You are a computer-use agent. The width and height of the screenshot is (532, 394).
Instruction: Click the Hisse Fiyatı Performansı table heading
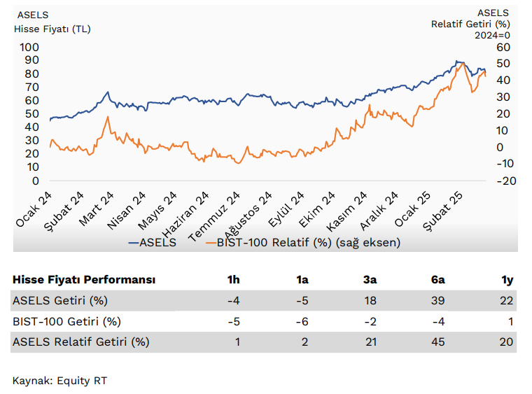click(84, 280)
